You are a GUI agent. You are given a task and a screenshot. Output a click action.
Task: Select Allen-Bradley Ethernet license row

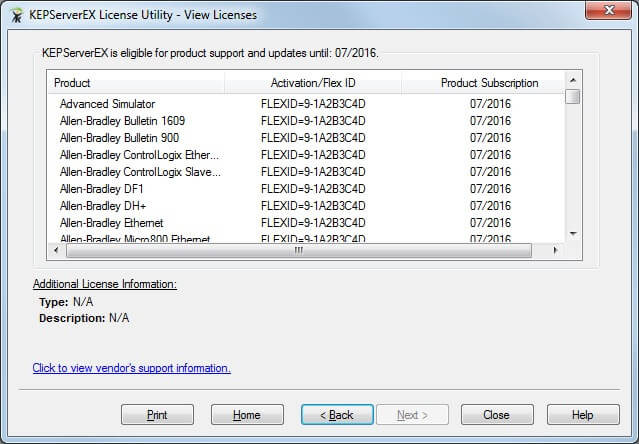111,223
